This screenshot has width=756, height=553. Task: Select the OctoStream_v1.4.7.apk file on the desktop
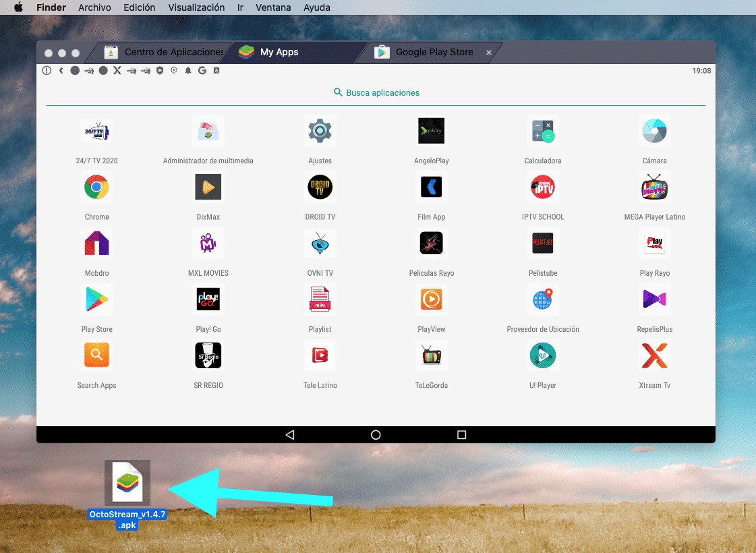127,482
